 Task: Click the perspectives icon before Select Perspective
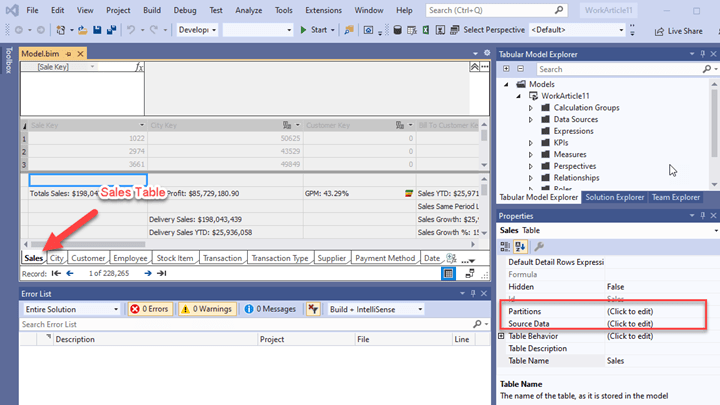(455, 30)
